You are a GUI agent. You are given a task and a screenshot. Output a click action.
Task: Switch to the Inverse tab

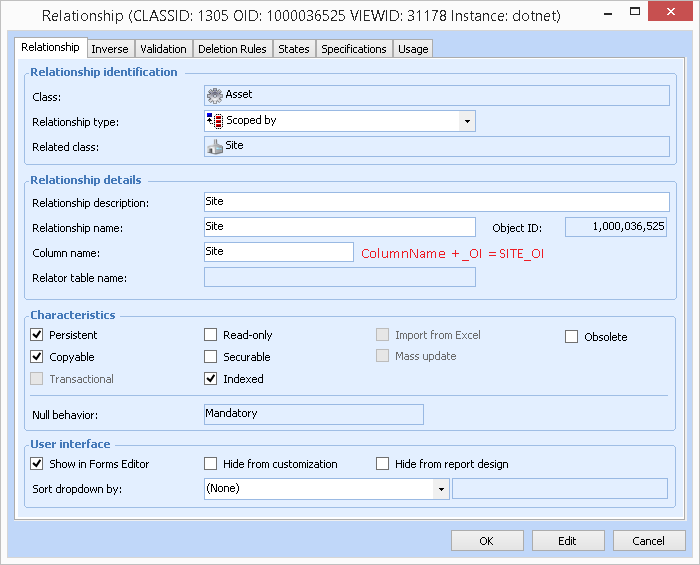coord(110,49)
